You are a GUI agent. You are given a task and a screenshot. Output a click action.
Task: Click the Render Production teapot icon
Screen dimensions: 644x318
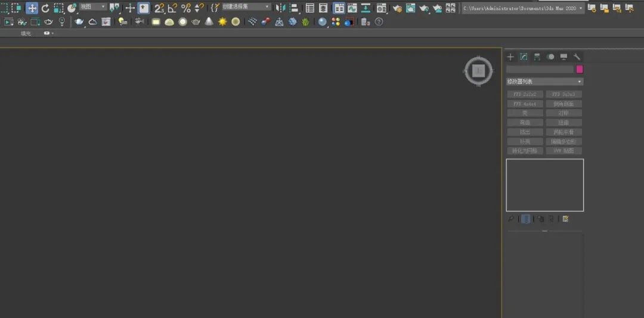(425, 8)
